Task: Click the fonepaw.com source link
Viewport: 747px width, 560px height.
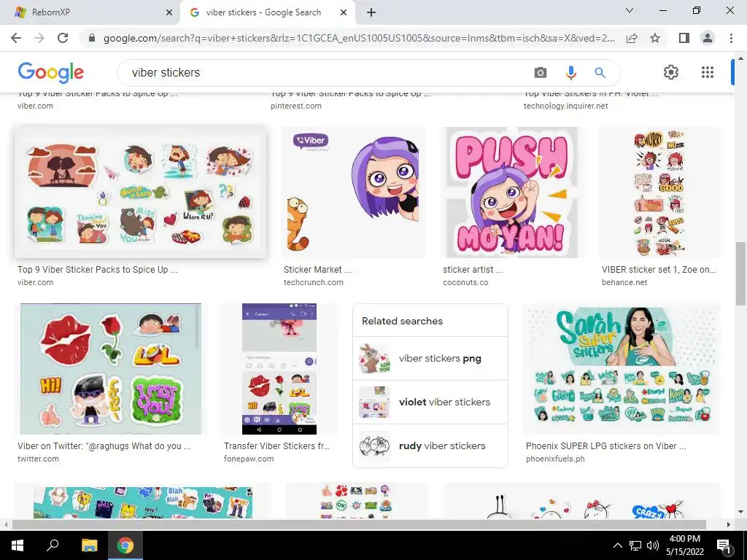Action: [x=249, y=459]
